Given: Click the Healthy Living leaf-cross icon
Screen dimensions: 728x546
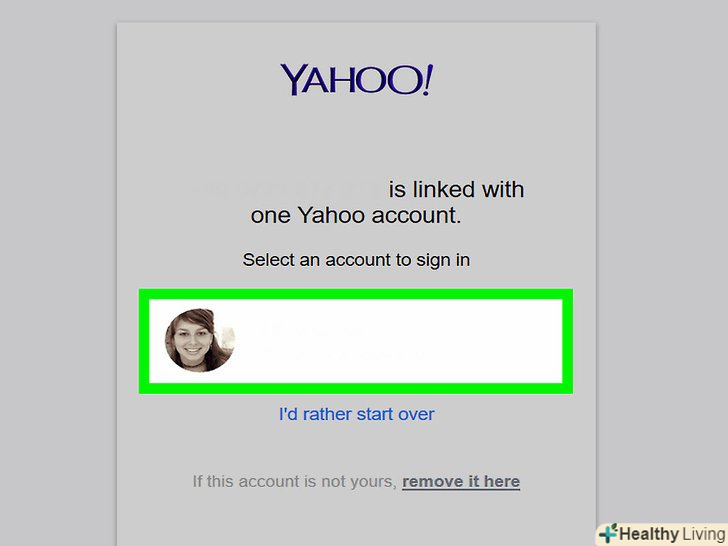Looking at the screenshot, I should point(608,533).
